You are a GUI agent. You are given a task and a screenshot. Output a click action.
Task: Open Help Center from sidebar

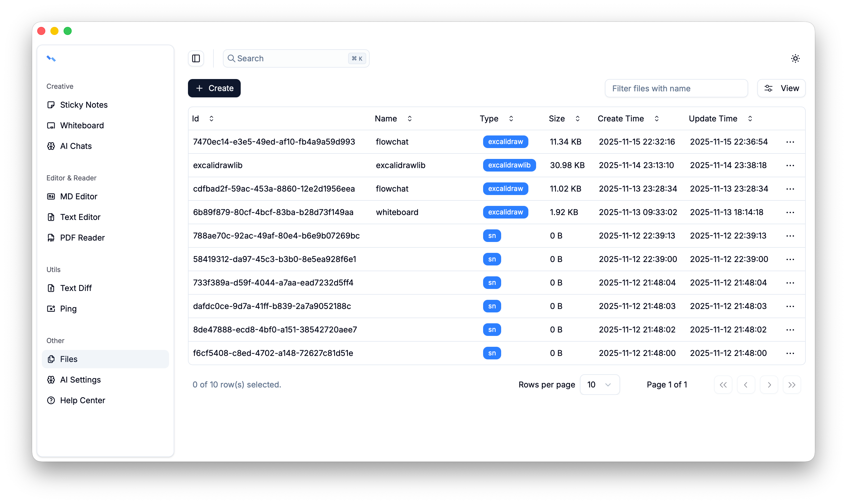point(82,400)
